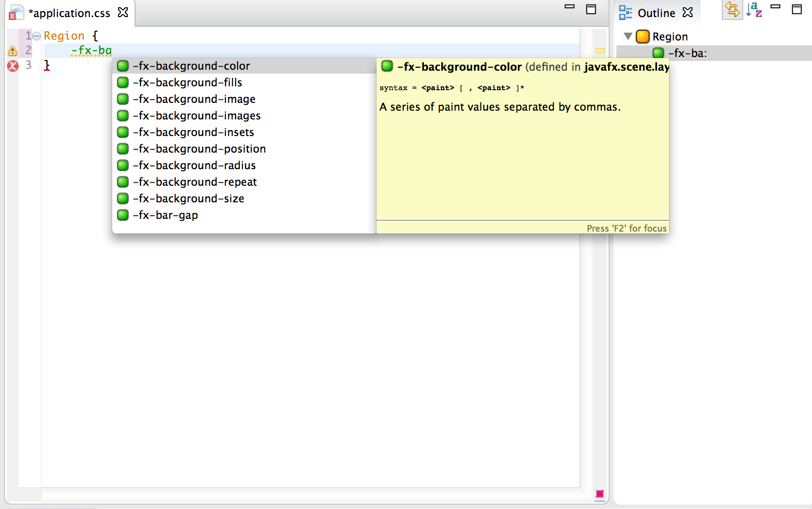The image size is (812, 509).
Task: Click the yellow warning marker in overview ruler
Action: (x=600, y=51)
